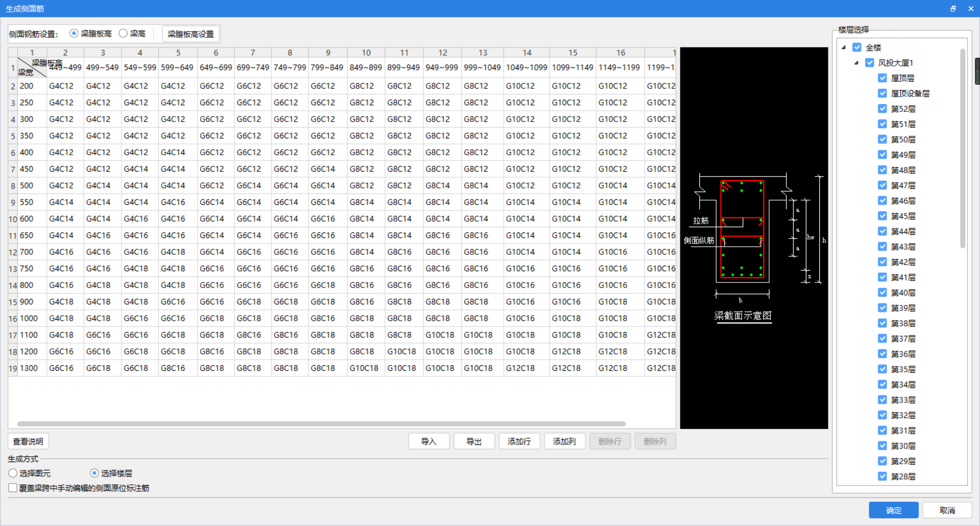Image resolution: width=980 pixels, height=526 pixels.
Task: Click G10C18 cell in width 1200, 899~949 column
Action: click(404, 351)
